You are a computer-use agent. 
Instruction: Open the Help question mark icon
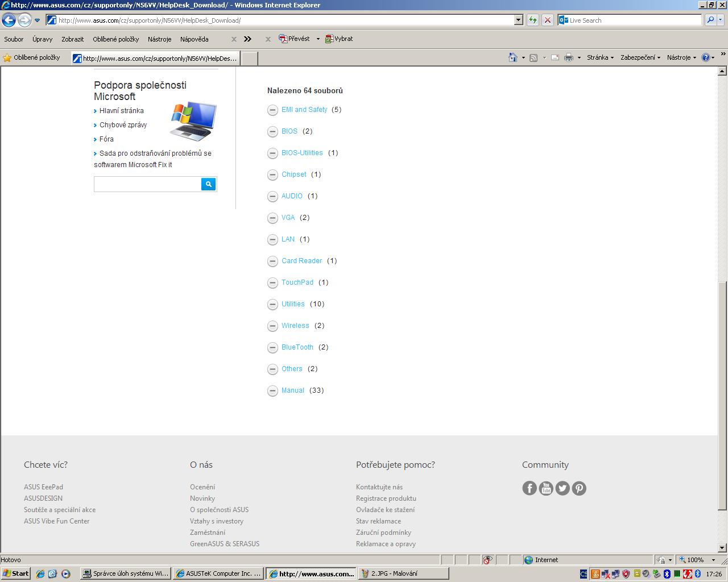pyautogui.click(x=706, y=57)
